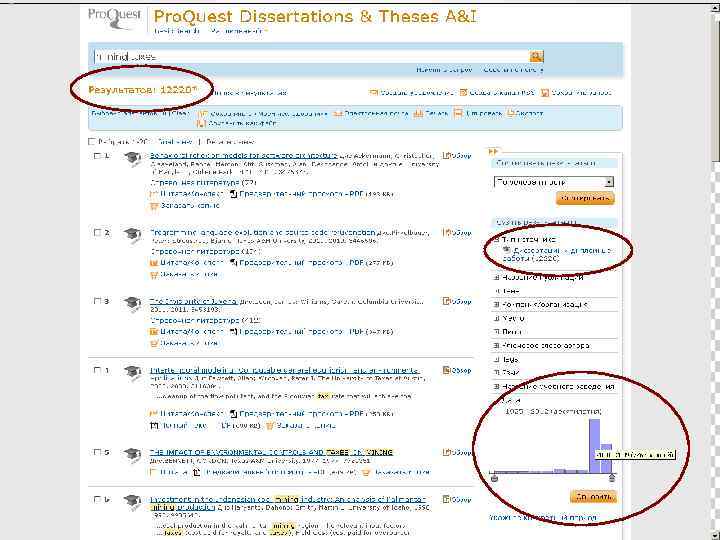
Task: Click the Обзор preview icon for result 3
Action: (446, 301)
